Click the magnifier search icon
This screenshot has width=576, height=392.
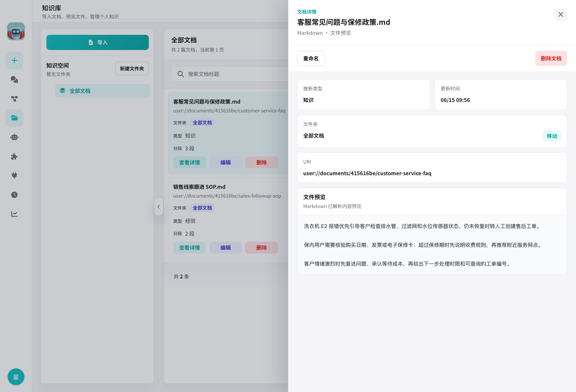[x=181, y=74]
